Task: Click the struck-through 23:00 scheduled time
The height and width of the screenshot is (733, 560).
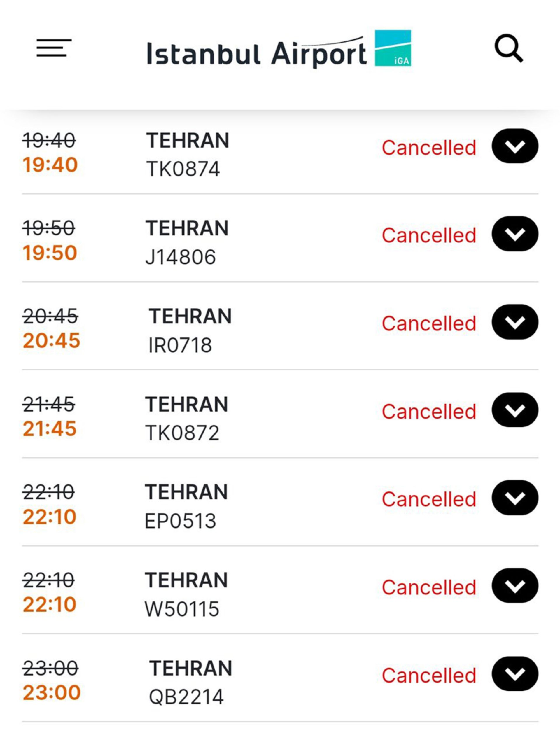Action: pyautogui.click(x=50, y=668)
